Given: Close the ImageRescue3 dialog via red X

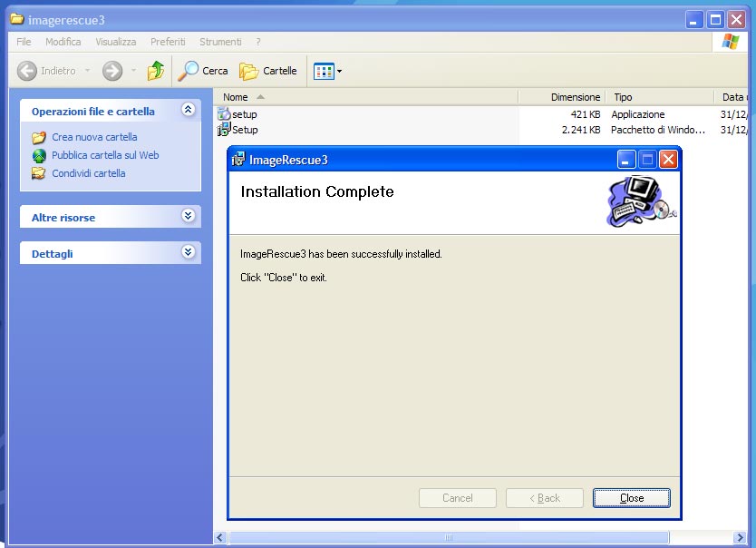Looking at the screenshot, I should pyautogui.click(x=668, y=159).
